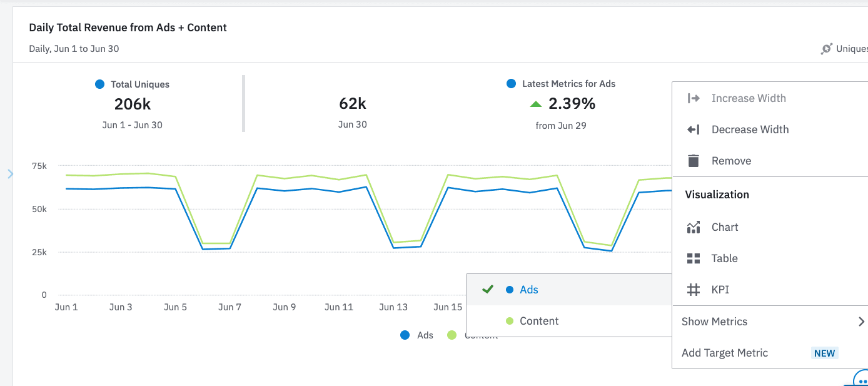Expand the Show Metrics submenu arrow
Viewport: 868px width, 386px height.
coord(861,322)
